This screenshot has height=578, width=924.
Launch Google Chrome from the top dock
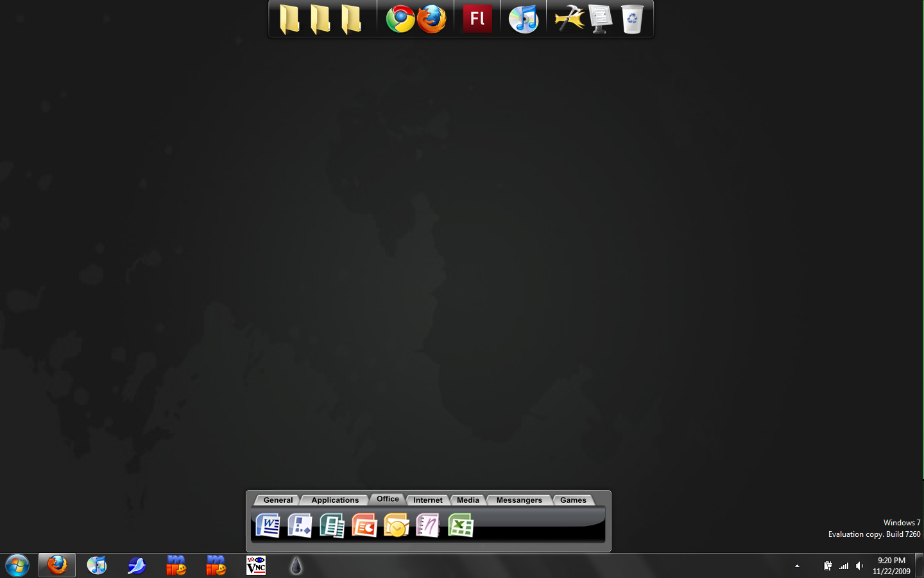400,19
